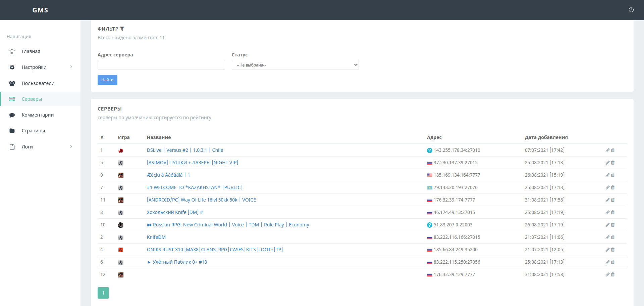This screenshot has height=306, width=644.
Task: Open #1 WELCOME TO *KAZAKHSTAN* link
Action: click(x=195, y=187)
